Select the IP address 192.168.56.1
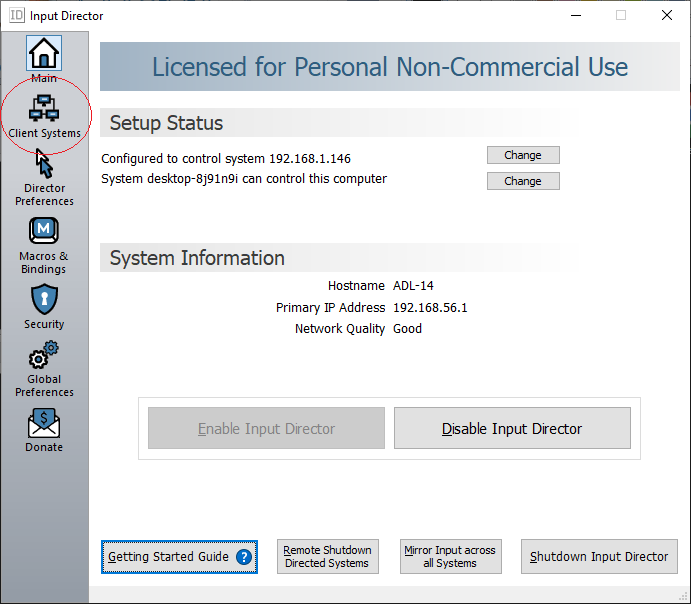The width and height of the screenshot is (691, 604). click(430, 308)
